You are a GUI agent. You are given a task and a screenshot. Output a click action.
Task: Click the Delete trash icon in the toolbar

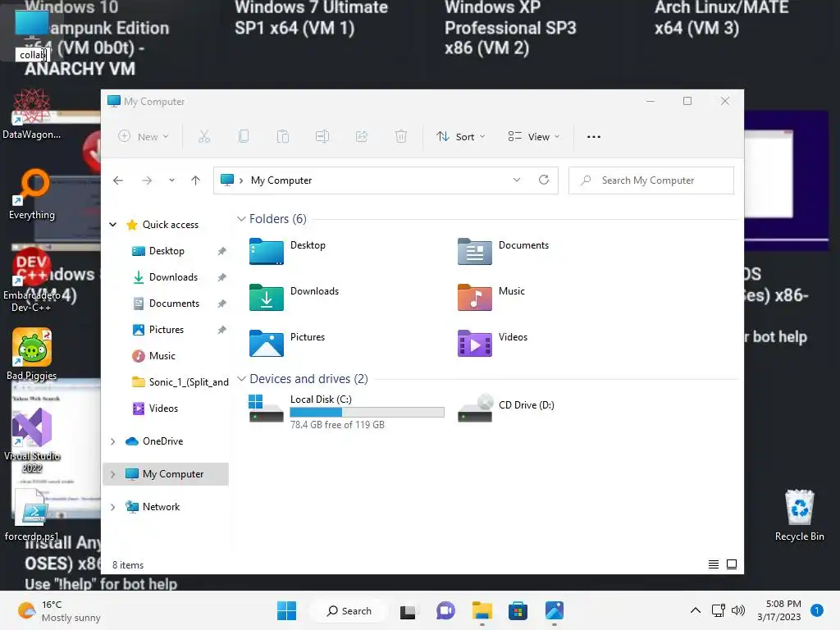[400, 137]
